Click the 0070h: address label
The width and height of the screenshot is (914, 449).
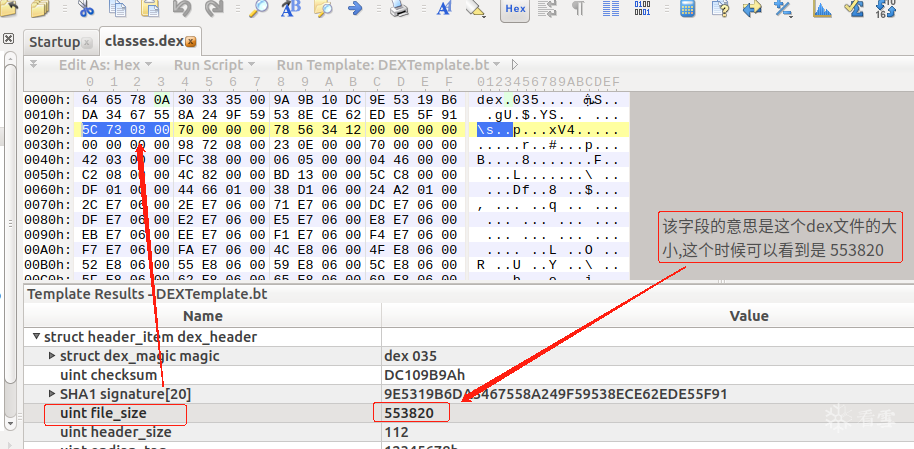point(45,204)
